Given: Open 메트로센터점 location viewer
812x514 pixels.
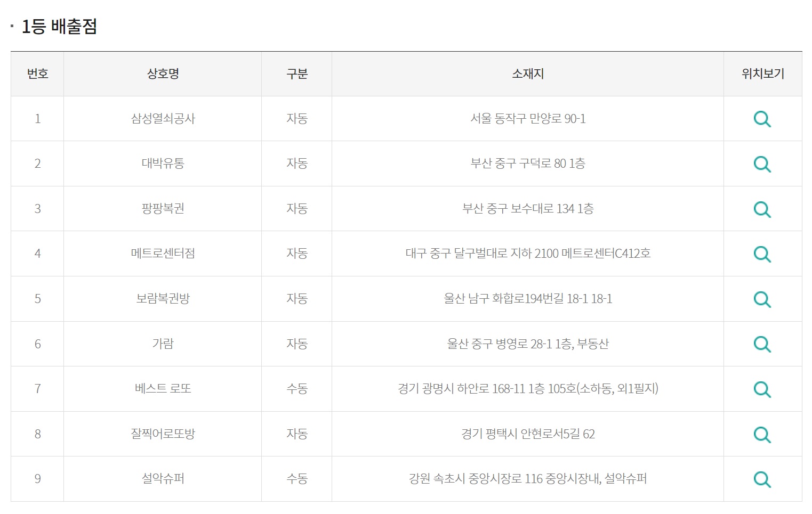Looking at the screenshot, I should click(762, 254).
